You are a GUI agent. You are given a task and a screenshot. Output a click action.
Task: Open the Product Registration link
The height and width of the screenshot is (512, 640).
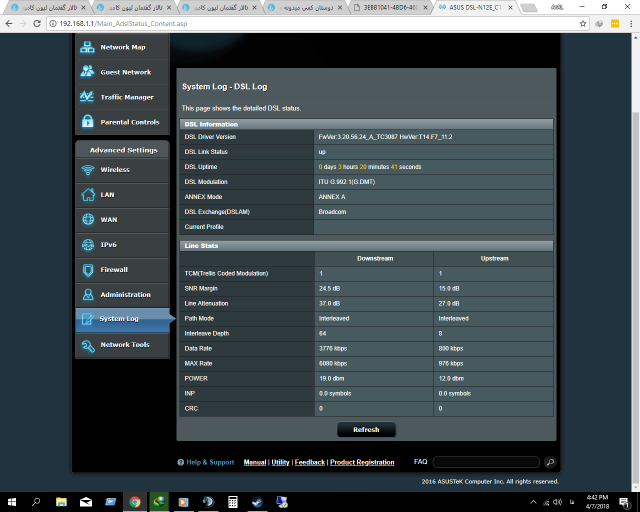pyautogui.click(x=362, y=462)
